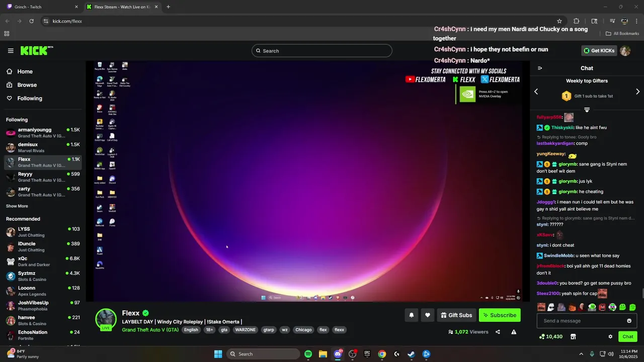Open Spotify from the taskbar
The width and height of the screenshot is (644, 362).
coord(308,354)
